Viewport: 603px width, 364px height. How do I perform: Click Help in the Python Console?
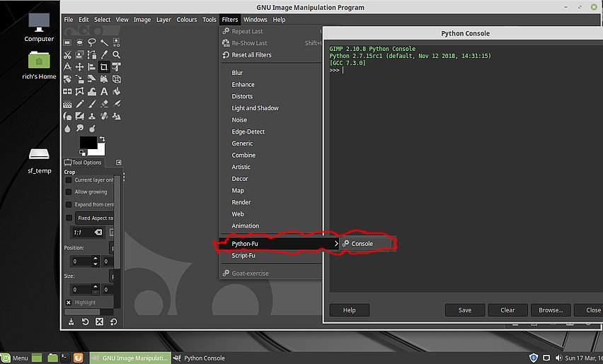[349, 310]
